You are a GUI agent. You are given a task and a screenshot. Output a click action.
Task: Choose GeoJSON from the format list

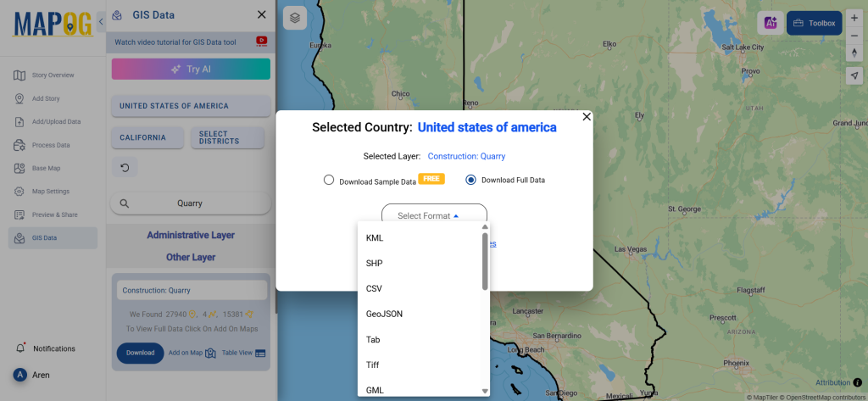[x=384, y=314]
